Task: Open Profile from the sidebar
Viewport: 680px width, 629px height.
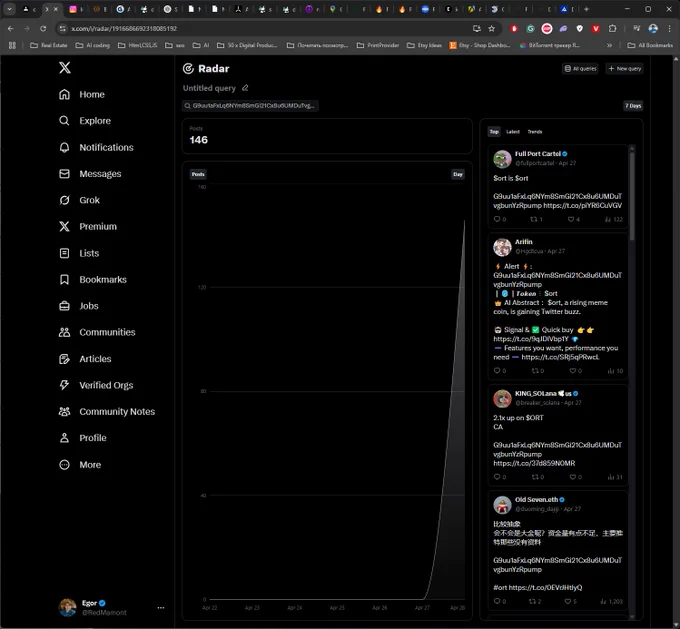Action: coord(83,438)
